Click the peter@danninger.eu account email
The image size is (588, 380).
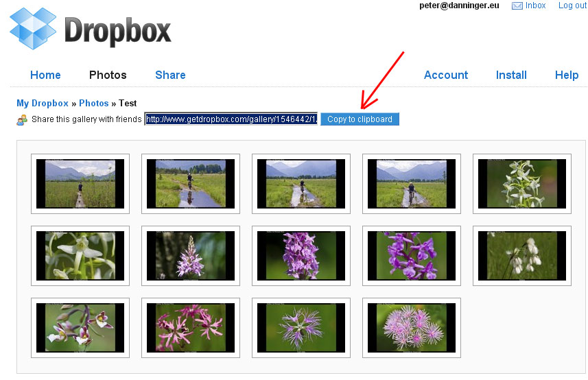tap(459, 5)
